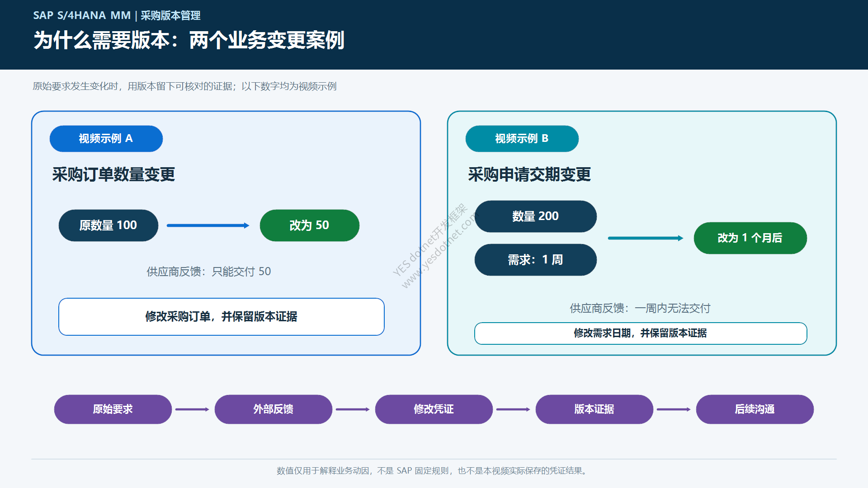Select the 原始要求 flow step
Viewport: 868px width, 488px height.
tap(113, 409)
